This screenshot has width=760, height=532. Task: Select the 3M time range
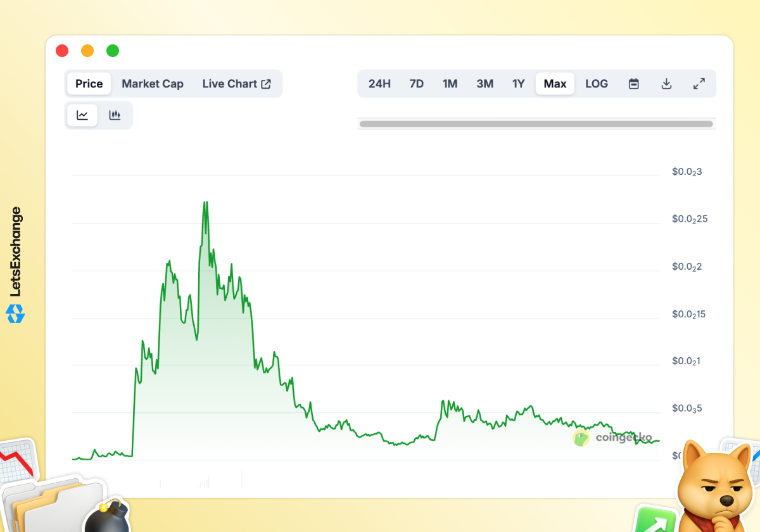pyautogui.click(x=484, y=84)
